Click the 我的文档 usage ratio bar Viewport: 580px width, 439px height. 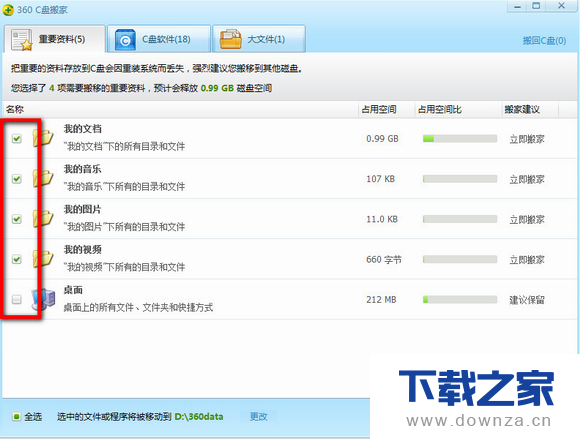point(460,139)
